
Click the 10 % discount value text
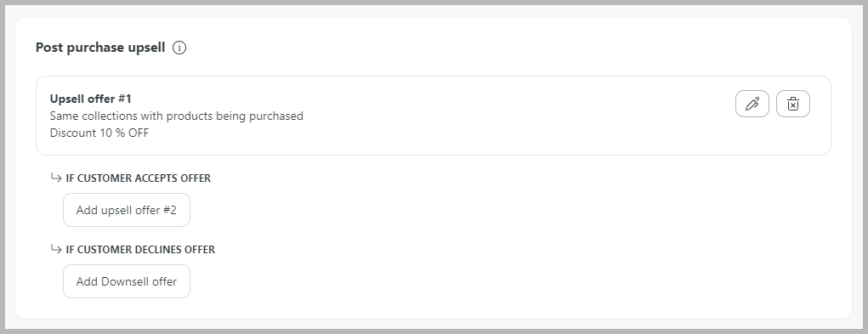coord(112,133)
